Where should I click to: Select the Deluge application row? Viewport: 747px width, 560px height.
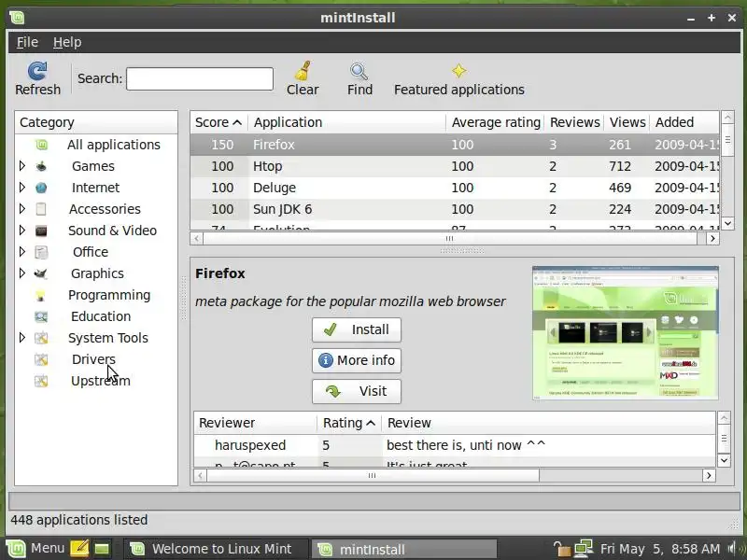[455, 188]
